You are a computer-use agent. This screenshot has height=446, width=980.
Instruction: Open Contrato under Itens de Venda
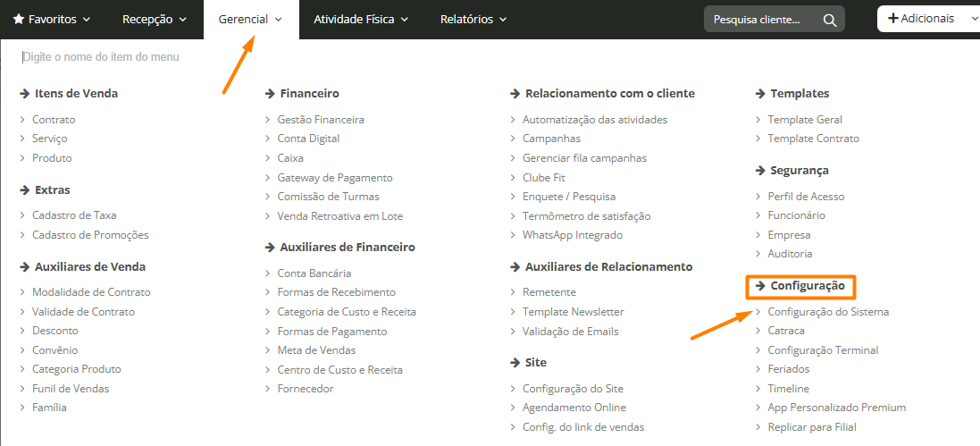coord(54,120)
